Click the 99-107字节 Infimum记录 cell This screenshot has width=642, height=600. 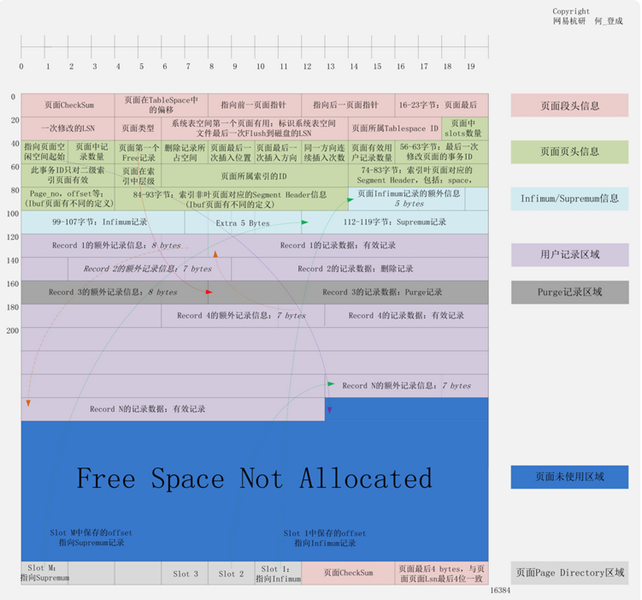tap(103, 222)
